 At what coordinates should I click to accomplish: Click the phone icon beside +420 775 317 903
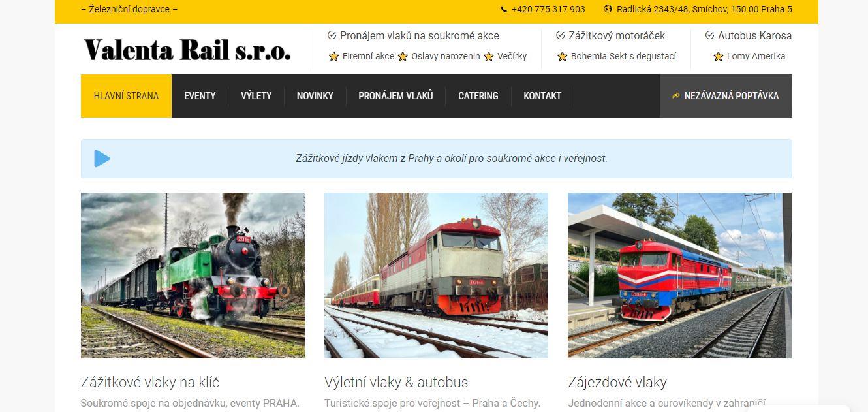(503, 9)
